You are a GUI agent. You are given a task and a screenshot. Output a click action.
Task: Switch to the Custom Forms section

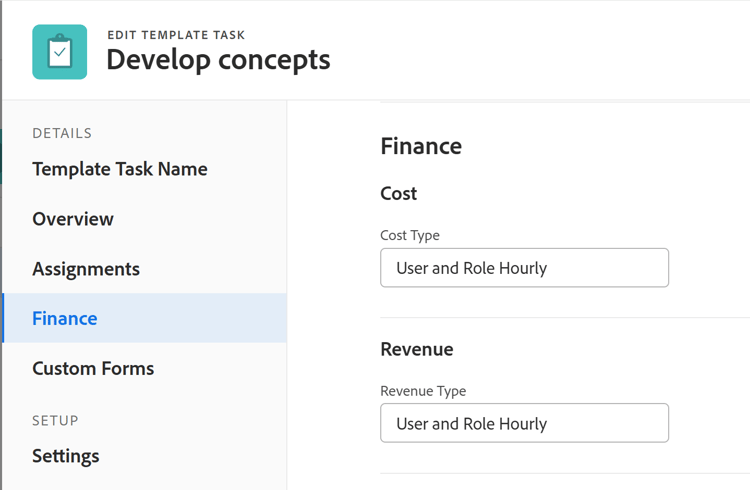tap(93, 368)
